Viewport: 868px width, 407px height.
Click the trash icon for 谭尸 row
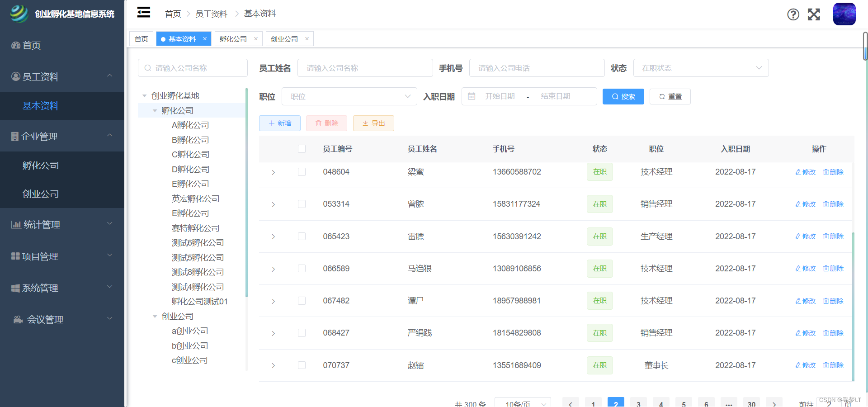tap(826, 301)
